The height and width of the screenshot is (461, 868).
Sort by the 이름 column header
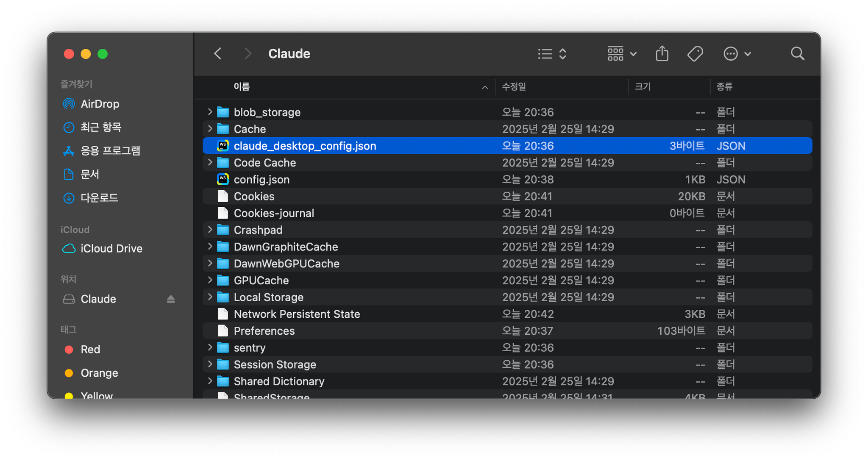242,87
